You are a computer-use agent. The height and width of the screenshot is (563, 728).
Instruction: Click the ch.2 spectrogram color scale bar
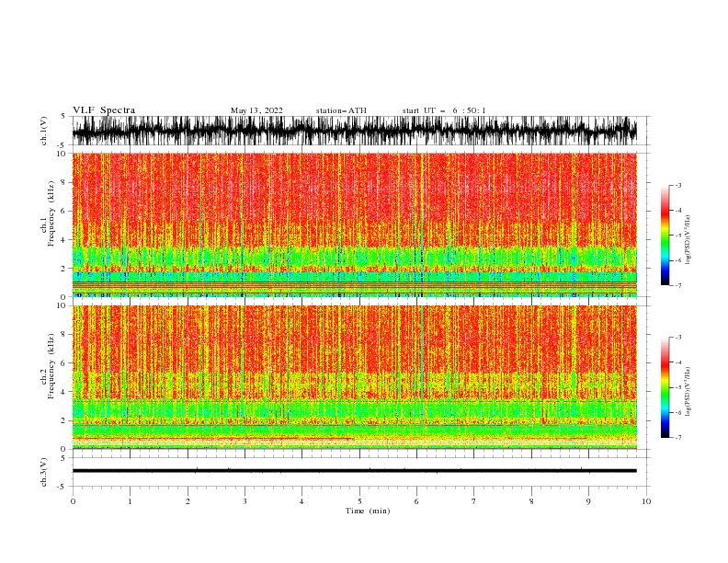pos(665,387)
